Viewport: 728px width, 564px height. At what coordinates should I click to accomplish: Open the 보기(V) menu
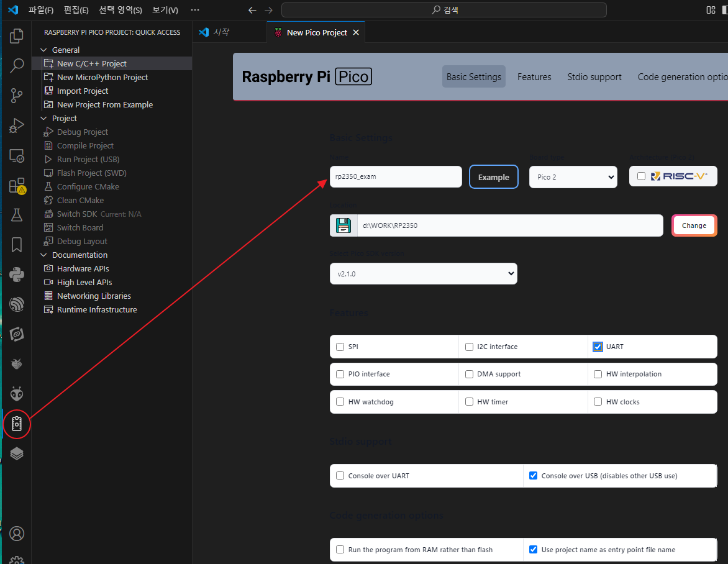(165, 10)
